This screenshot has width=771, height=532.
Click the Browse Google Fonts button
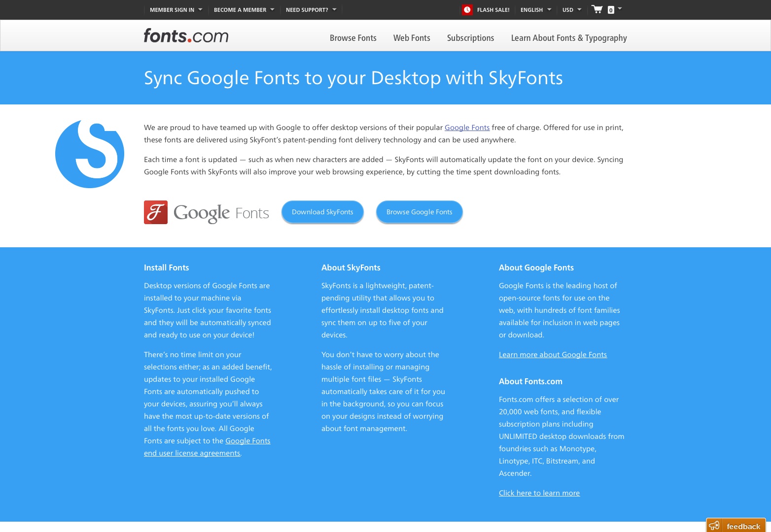click(x=419, y=212)
